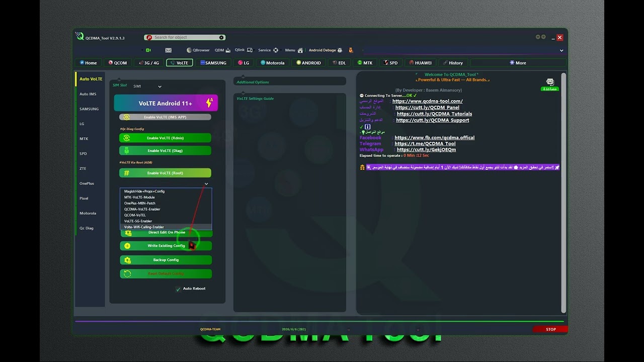Collapse the module dropdown with its chevron
The image size is (644, 362).
[206, 184]
